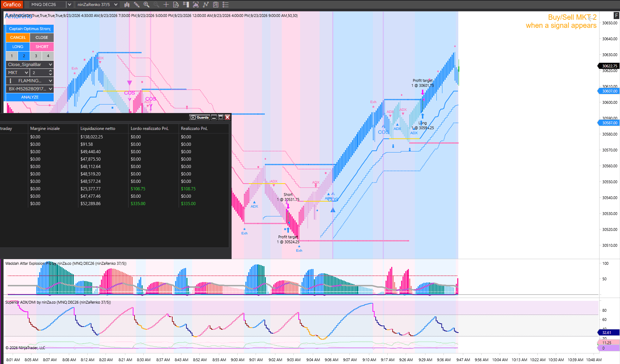
Task: Maximize the account PnL overlay window
Action: pyautogui.click(x=221, y=117)
